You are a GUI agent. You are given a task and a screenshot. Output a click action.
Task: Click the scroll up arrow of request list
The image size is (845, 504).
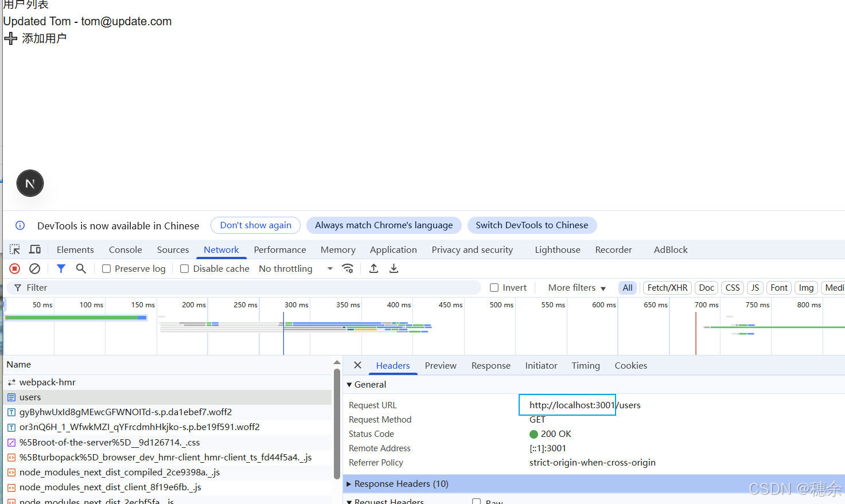coord(337,363)
